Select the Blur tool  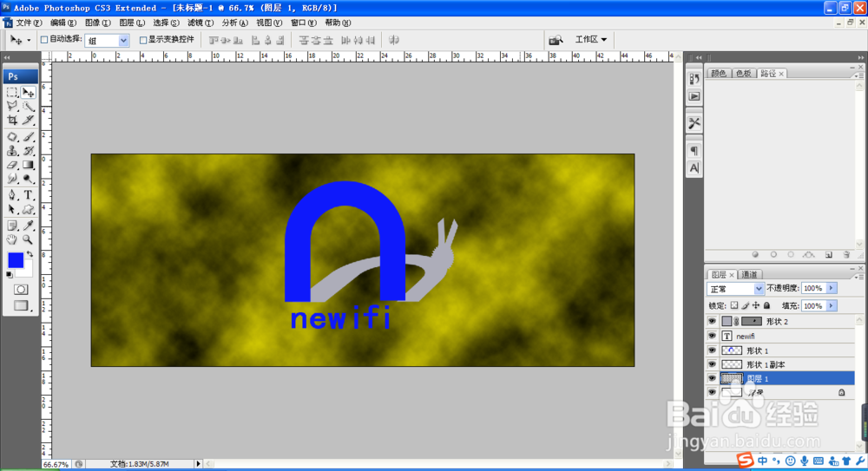(12, 179)
